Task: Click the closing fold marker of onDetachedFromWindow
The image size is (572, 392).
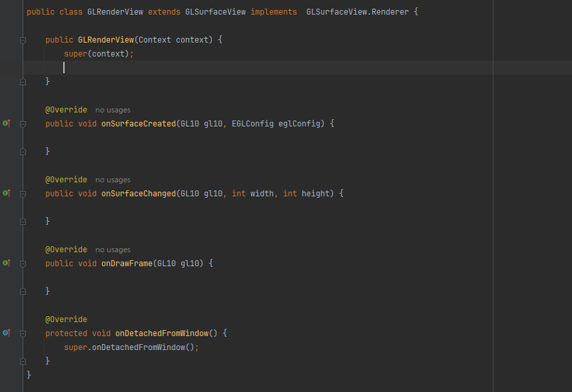Action: point(23,361)
